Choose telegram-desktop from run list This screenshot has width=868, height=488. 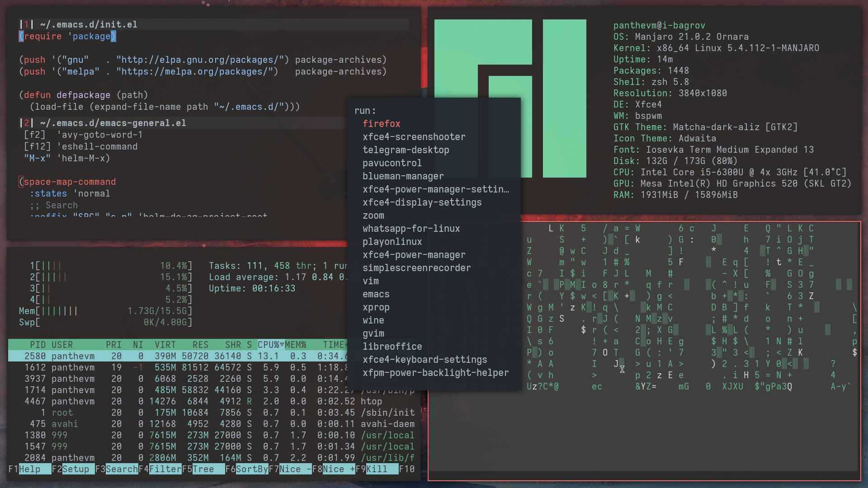coord(406,150)
